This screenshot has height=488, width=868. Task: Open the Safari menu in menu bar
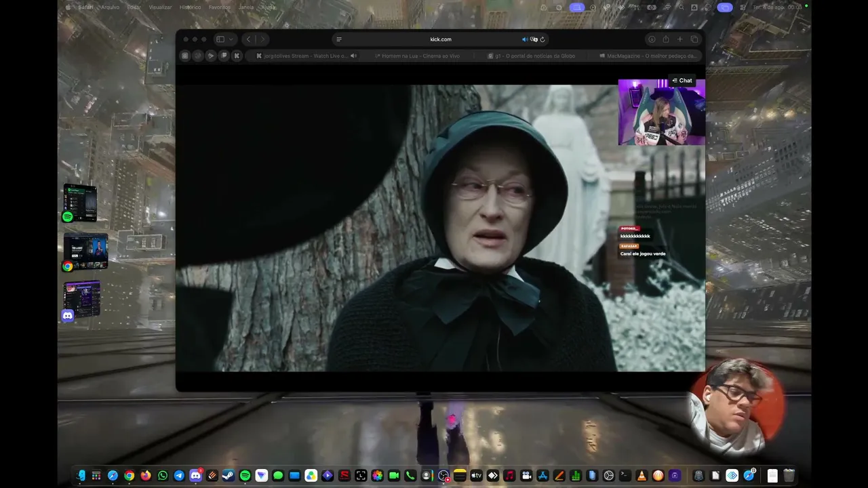86,7
